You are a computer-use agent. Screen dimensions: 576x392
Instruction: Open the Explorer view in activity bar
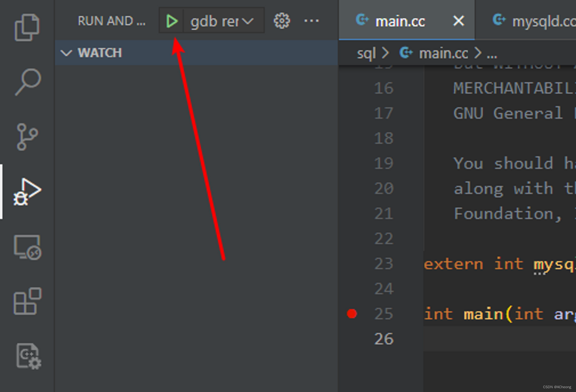(27, 27)
